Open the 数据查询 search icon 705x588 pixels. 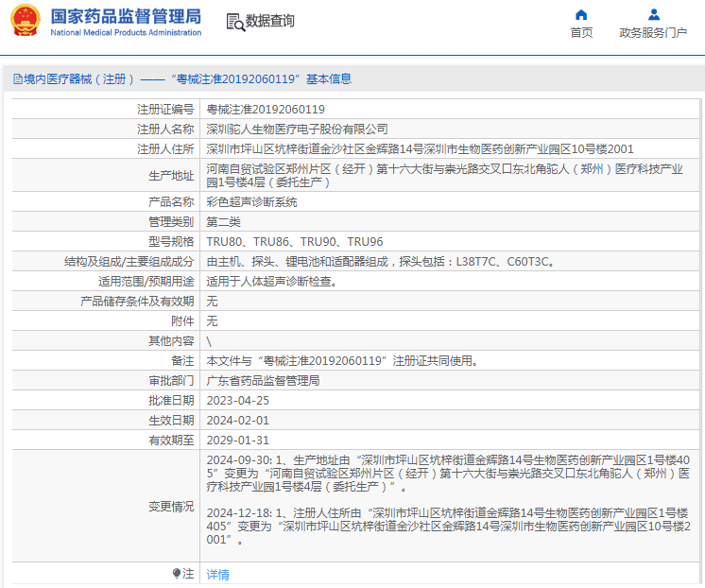pyautogui.click(x=235, y=22)
